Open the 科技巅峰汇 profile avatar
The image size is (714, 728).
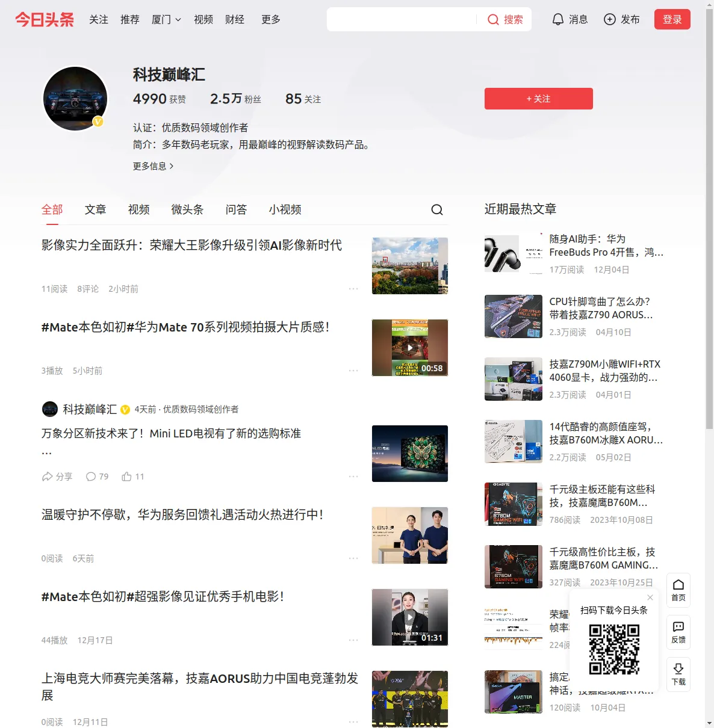pyautogui.click(x=75, y=99)
